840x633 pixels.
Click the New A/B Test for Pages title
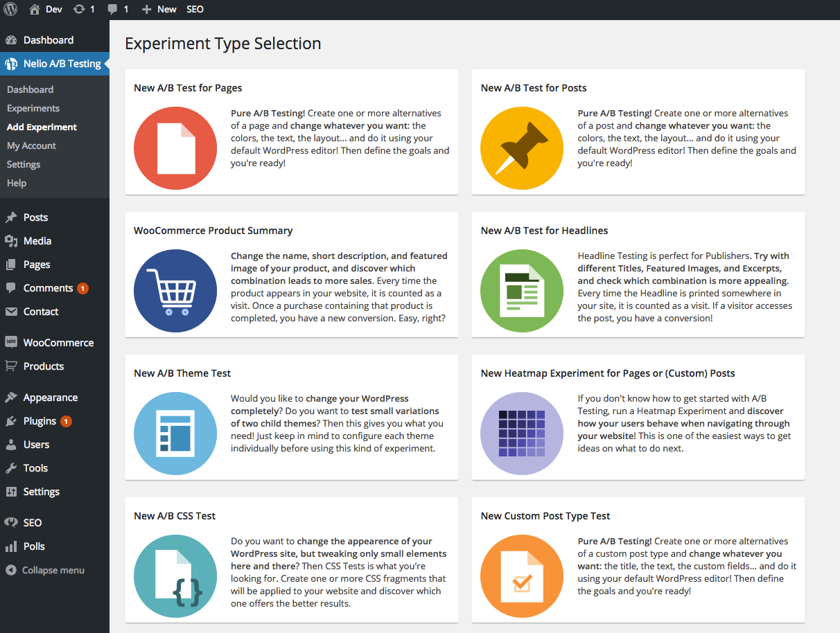pyautogui.click(x=188, y=88)
